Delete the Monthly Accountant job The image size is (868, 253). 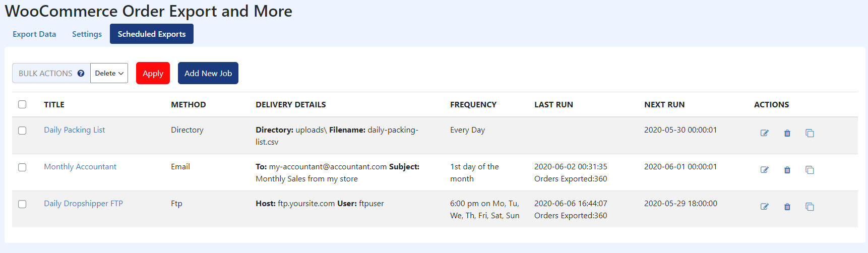click(787, 170)
